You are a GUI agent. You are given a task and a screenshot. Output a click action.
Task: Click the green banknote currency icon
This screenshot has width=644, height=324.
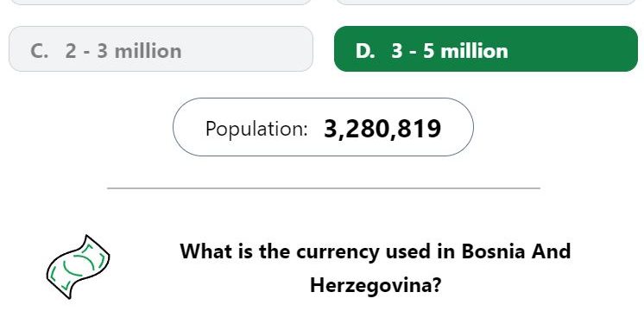78,267
